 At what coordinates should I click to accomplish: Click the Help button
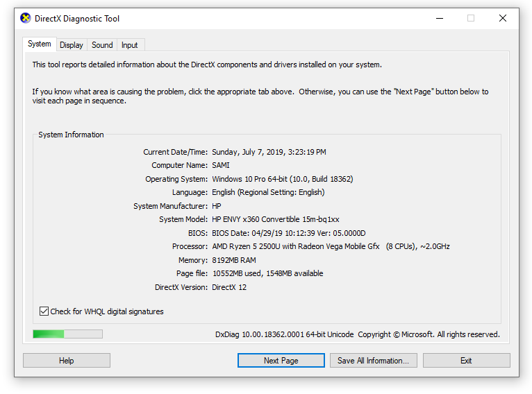click(67, 361)
